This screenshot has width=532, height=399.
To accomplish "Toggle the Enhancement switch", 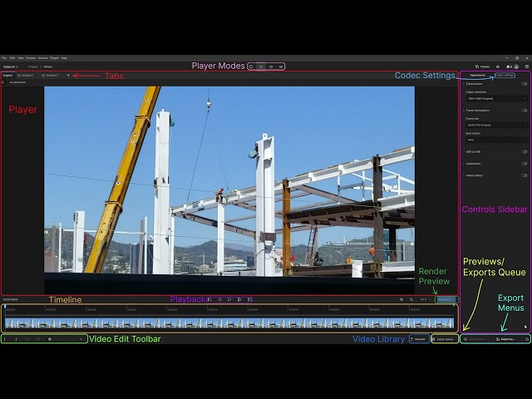I will click(525, 84).
